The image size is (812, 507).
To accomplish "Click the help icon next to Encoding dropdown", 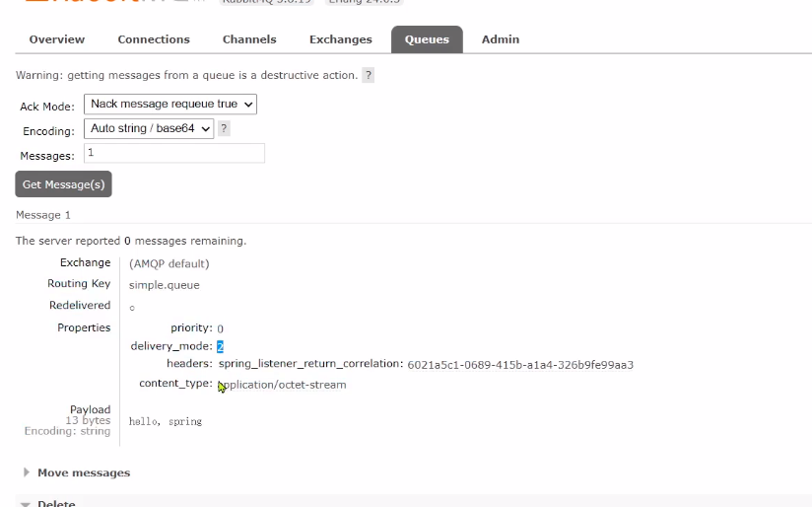I will [224, 128].
